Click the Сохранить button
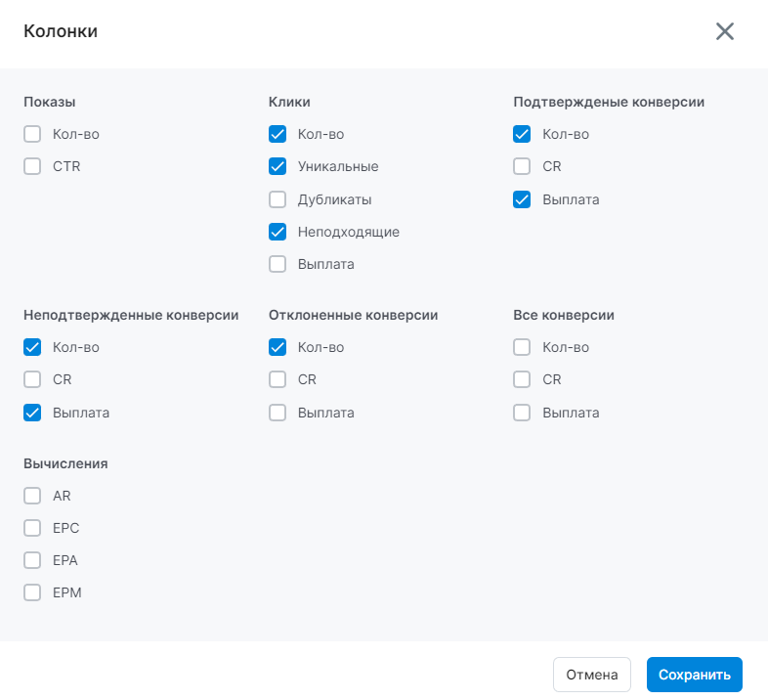The image size is (768, 700). tap(694, 675)
